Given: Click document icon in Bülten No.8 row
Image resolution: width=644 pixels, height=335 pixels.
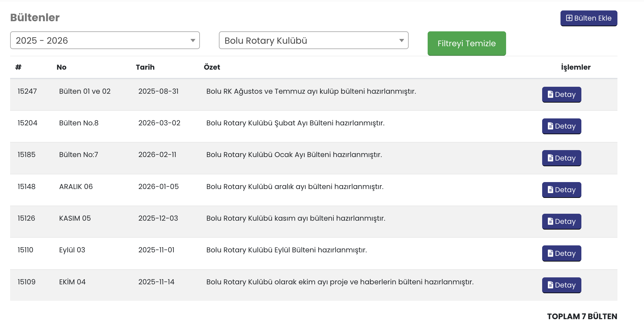Looking at the screenshot, I should 550,126.
